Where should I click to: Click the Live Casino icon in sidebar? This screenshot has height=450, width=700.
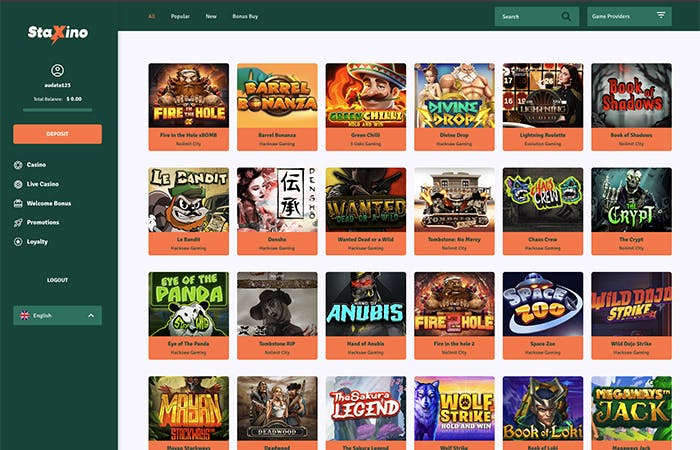(18, 184)
